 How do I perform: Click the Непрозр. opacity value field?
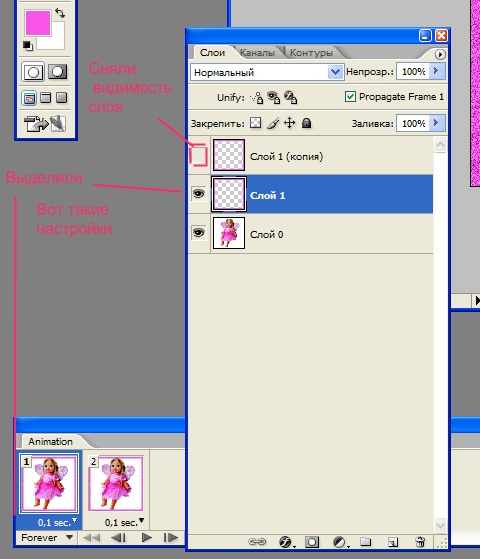[414, 72]
